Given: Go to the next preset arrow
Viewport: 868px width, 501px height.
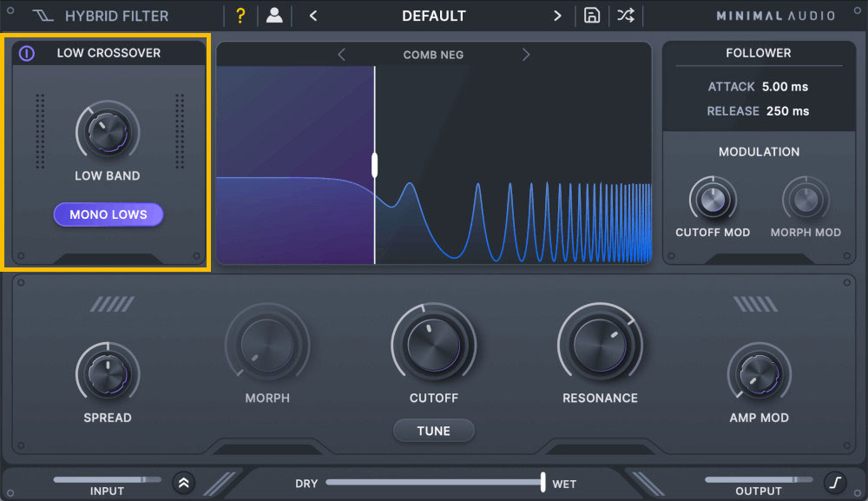Looking at the screenshot, I should click(x=557, y=16).
